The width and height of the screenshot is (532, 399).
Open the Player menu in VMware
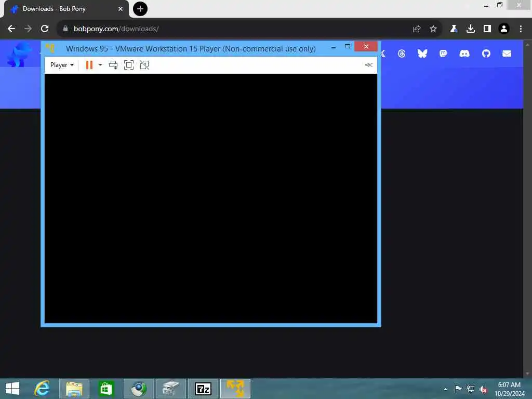tap(62, 65)
